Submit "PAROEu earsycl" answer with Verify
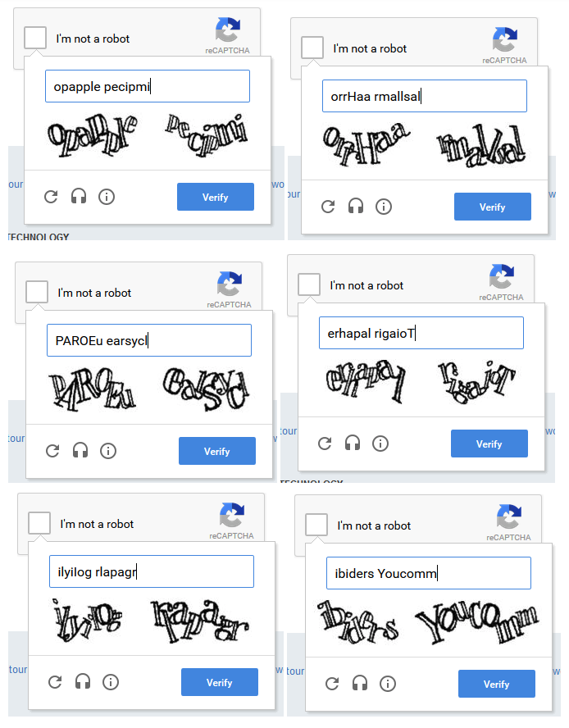 pos(216,452)
